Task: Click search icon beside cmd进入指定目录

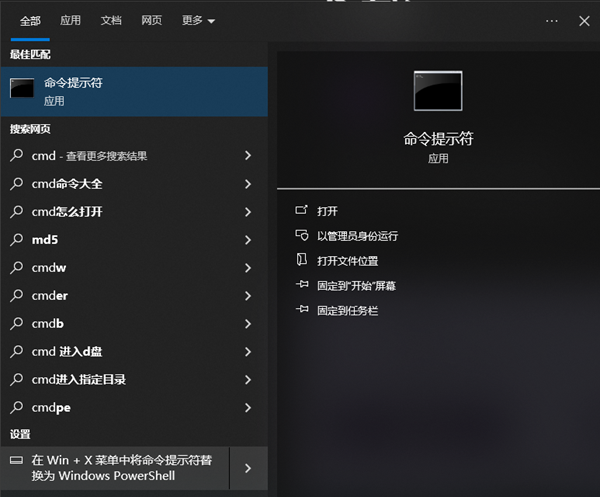Action: pyautogui.click(x=16, y=379)
